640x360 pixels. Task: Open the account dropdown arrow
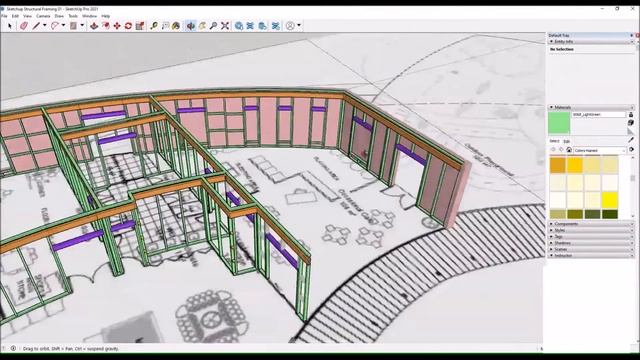click(x=299, y=26)
